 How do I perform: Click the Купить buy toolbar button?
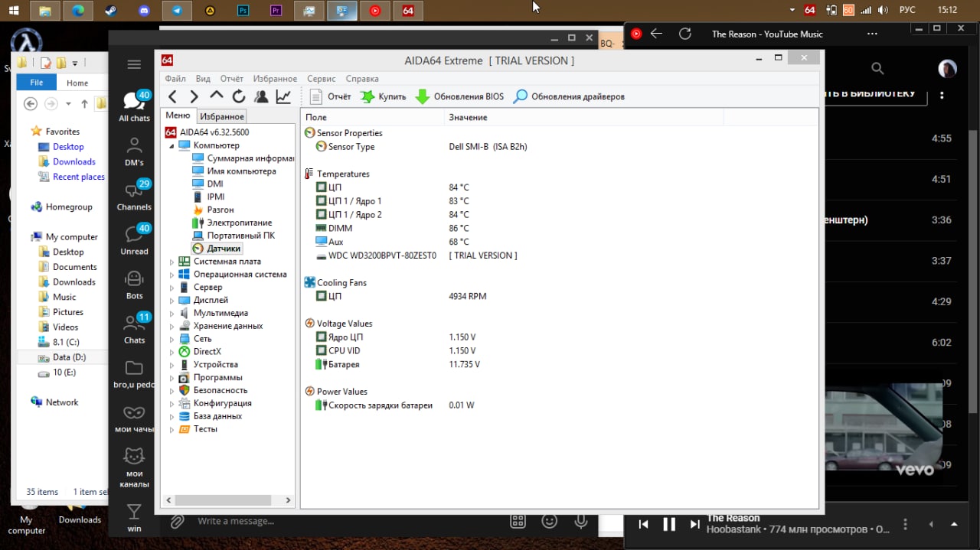coord(383,96)
